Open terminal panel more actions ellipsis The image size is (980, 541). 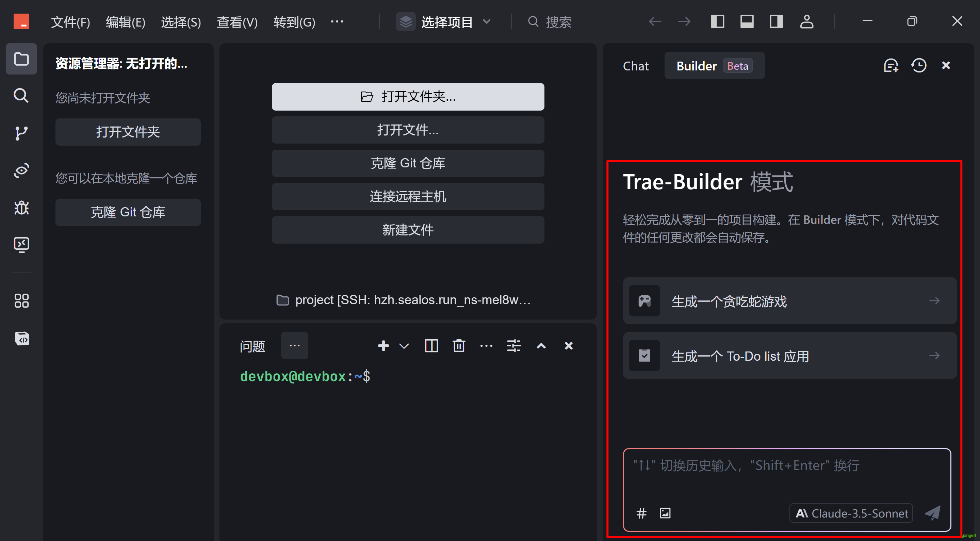pyautogui.click(x=486, y=346)
